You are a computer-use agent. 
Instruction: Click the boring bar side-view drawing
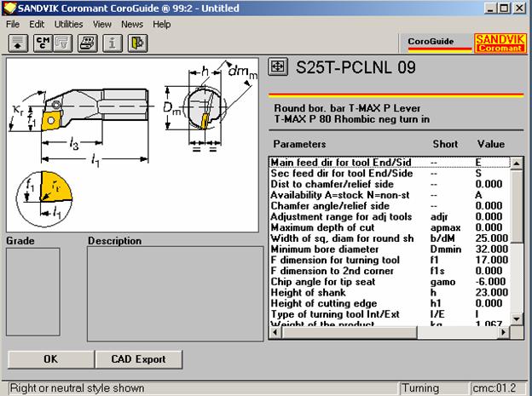[80, 123]
